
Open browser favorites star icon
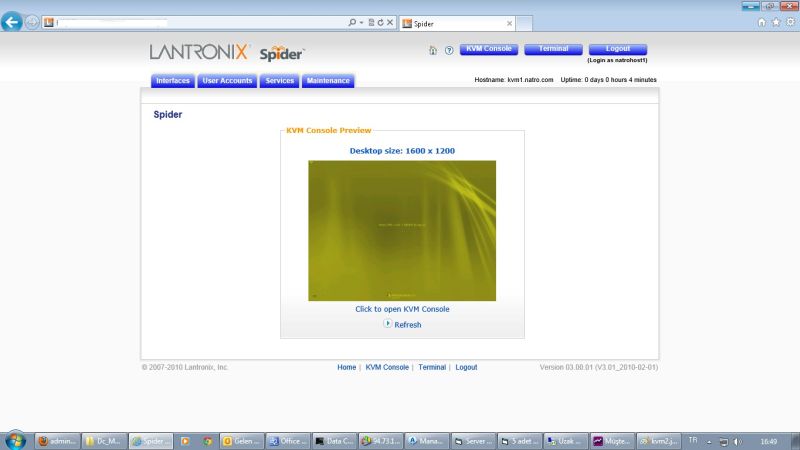pos(776,22)
